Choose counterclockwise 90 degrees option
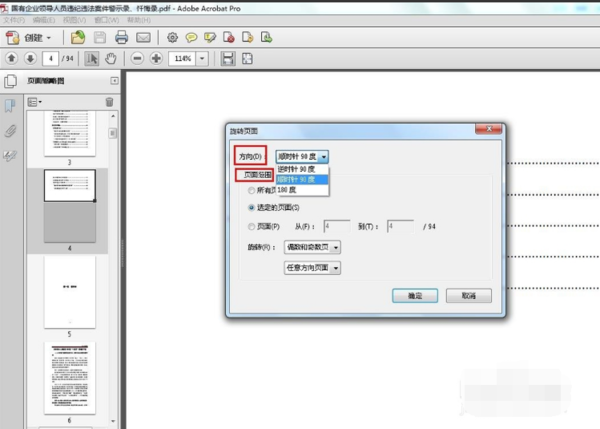 tap(302, 169)
